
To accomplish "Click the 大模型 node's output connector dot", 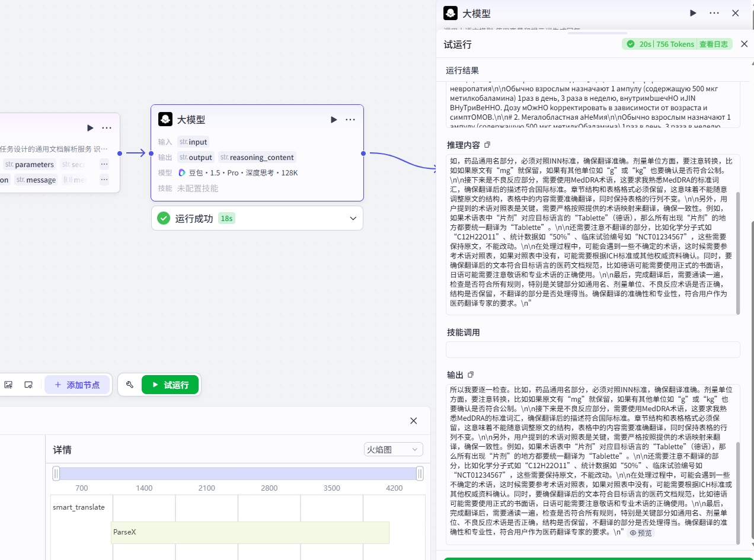I will [363, 153].
